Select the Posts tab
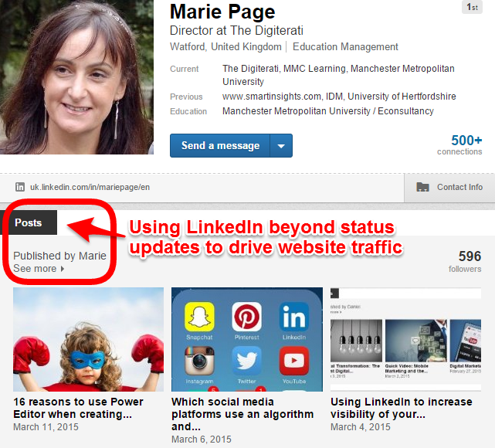Screen dimensions: 495x448 pos(29,222)
